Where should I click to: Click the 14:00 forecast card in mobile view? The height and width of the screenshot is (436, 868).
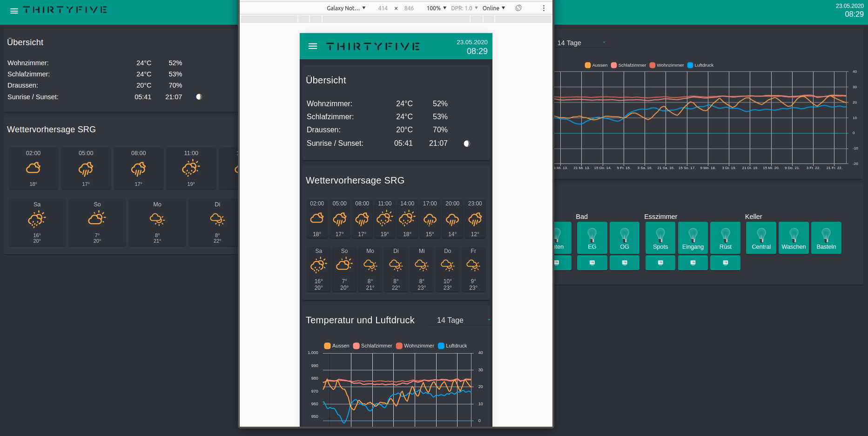click(407, 219)
